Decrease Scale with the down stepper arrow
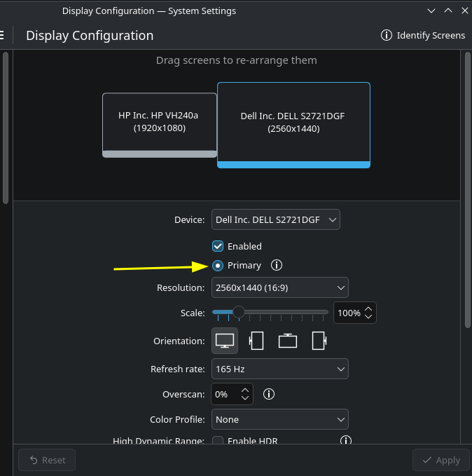Image resolution: width=472 pixels, height=476 pixels. 368,317
